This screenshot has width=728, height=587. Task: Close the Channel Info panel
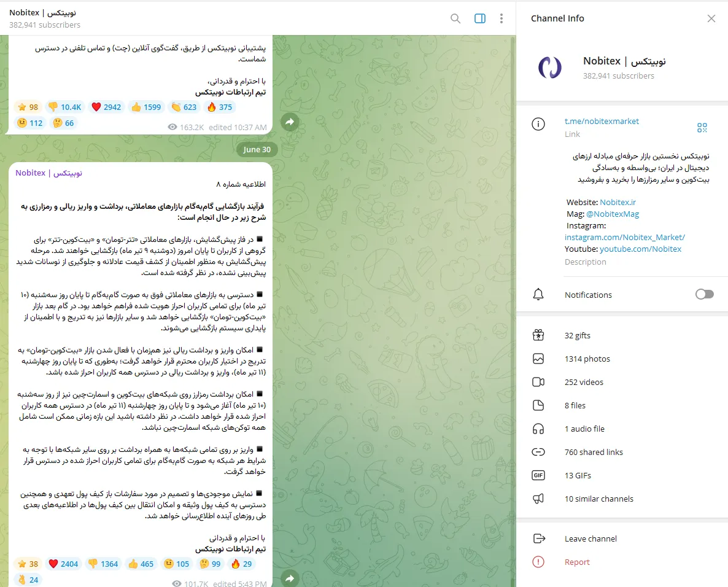coord(711,18)
